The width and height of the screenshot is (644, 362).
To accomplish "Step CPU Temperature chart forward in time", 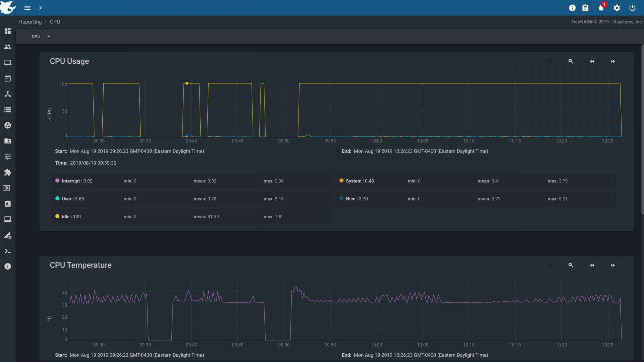I will click(x=613, y=265).
